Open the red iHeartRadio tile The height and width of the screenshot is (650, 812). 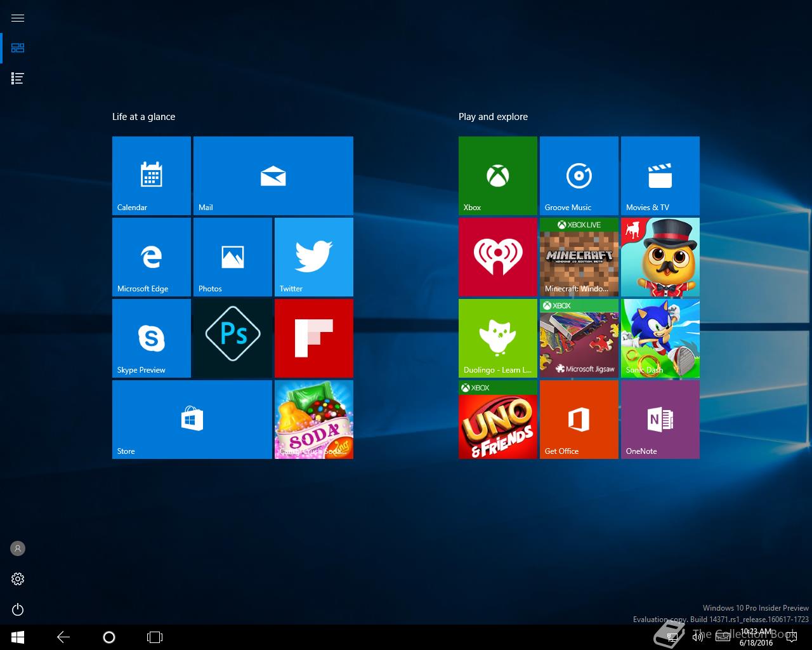click(498, 257)
